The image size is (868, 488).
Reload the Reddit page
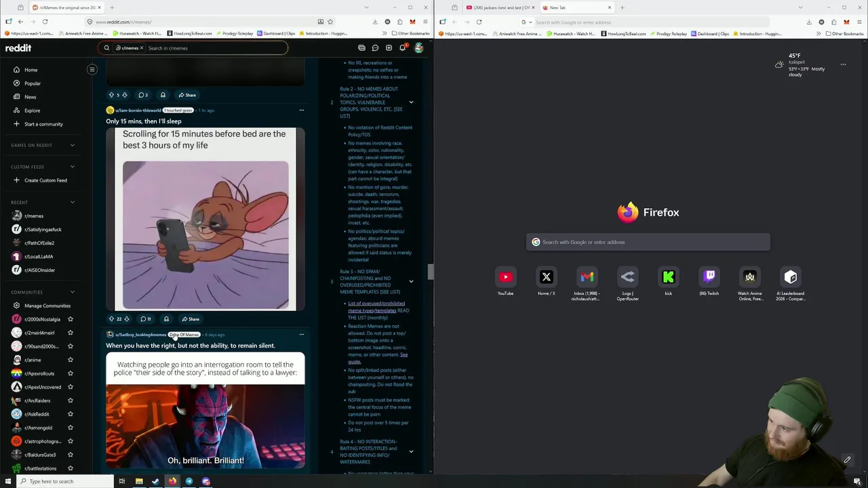[x=45, y=22]
